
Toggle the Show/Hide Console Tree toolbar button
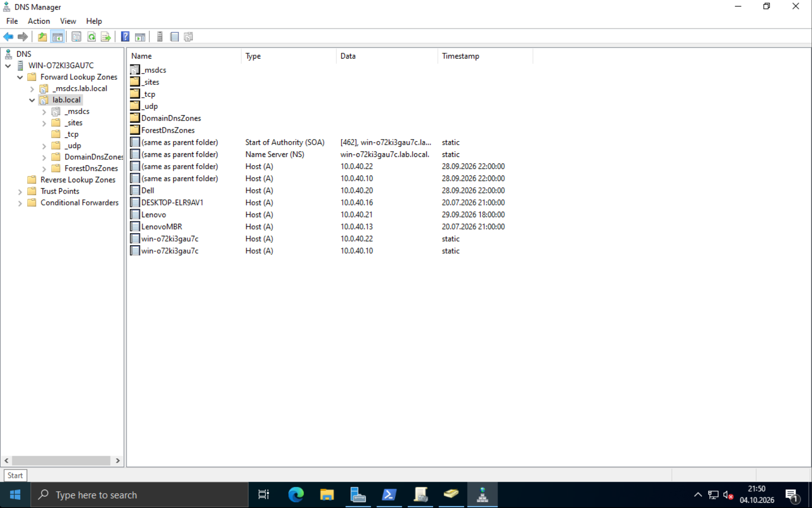click(x=57, y=37)
